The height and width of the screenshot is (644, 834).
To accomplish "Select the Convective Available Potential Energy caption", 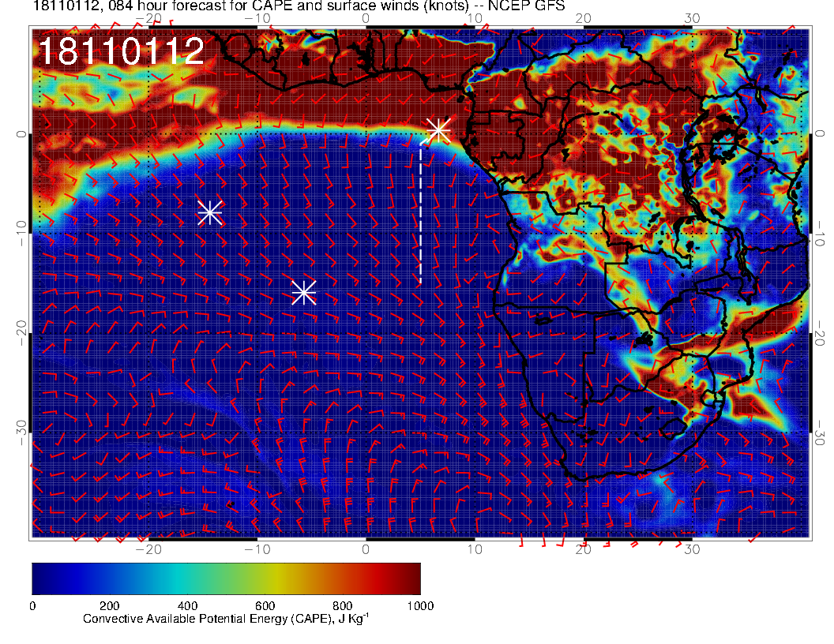I will pyautogui.click(x=226, y=620).
